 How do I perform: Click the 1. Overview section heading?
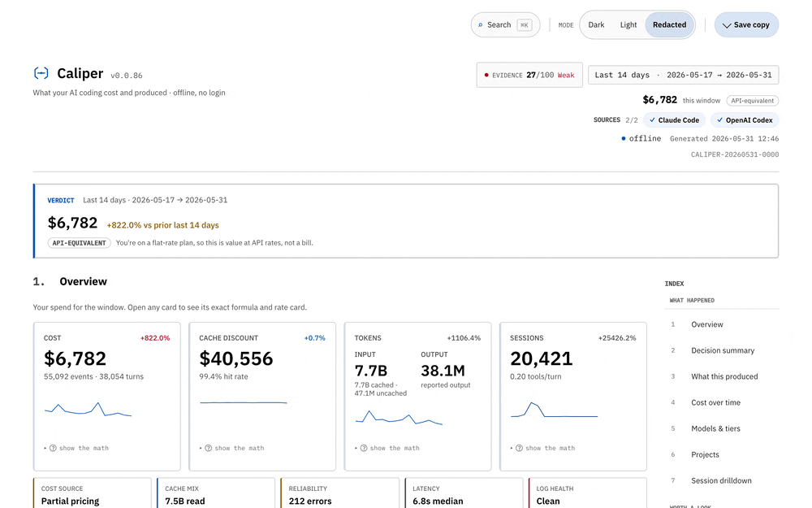pyautogui.click(x=70, y=281)
